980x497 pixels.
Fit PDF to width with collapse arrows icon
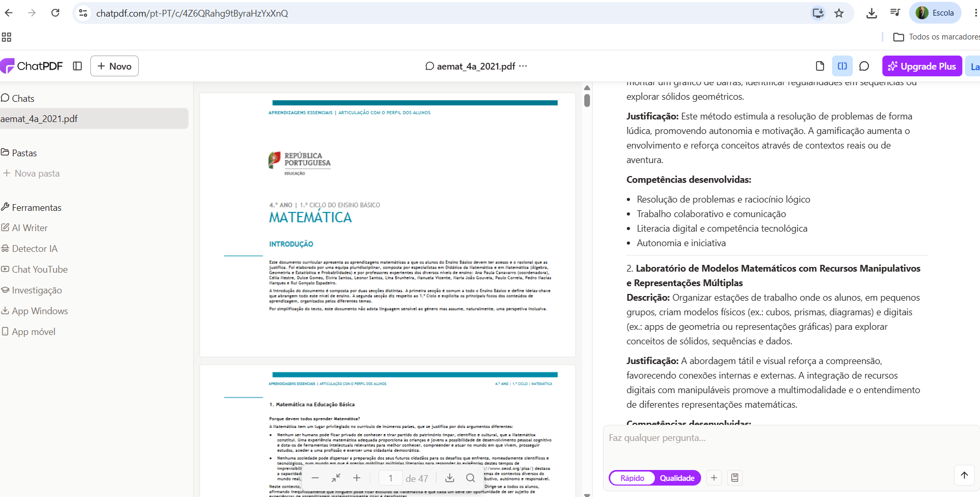click(x=336, y=478)
